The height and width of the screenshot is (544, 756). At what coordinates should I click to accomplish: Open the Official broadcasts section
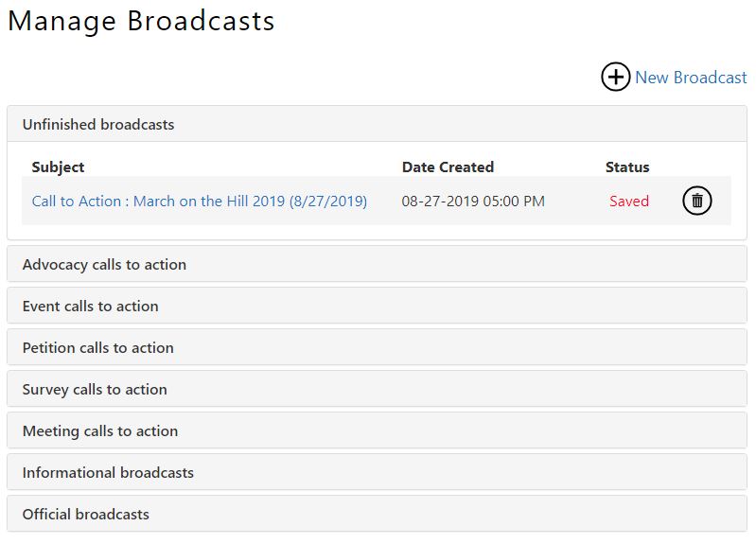[86, 515]
